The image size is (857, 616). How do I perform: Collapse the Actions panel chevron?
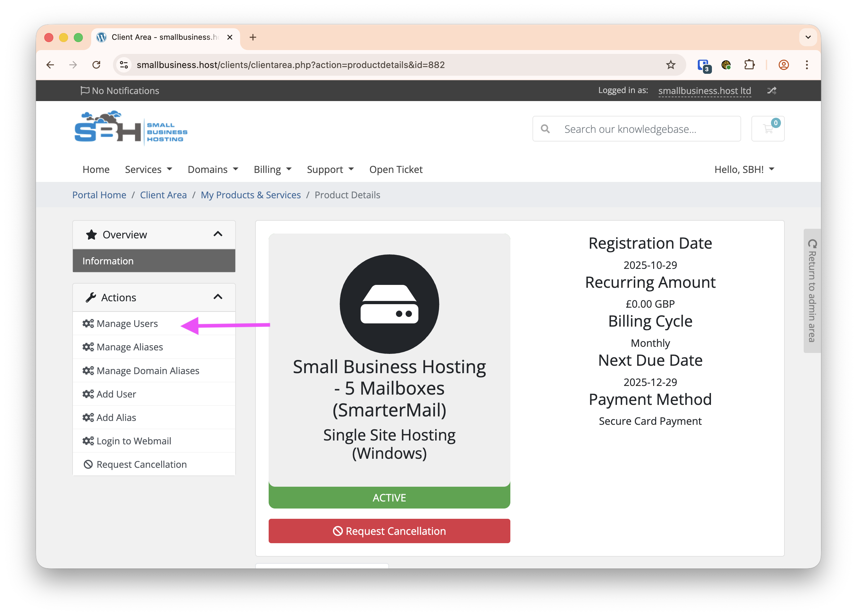point(218,297)
